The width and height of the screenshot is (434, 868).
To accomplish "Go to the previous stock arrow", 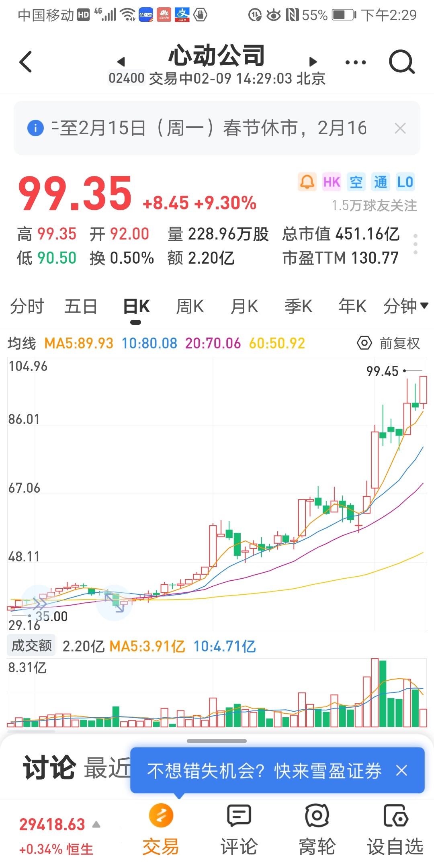I will coord(121,61).
